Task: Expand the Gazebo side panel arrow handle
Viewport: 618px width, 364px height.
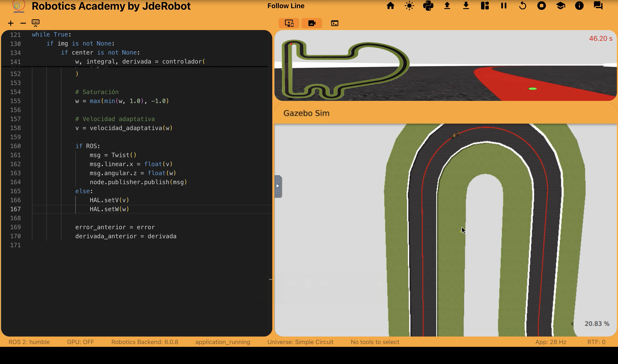Action: [x=278, y=186]
